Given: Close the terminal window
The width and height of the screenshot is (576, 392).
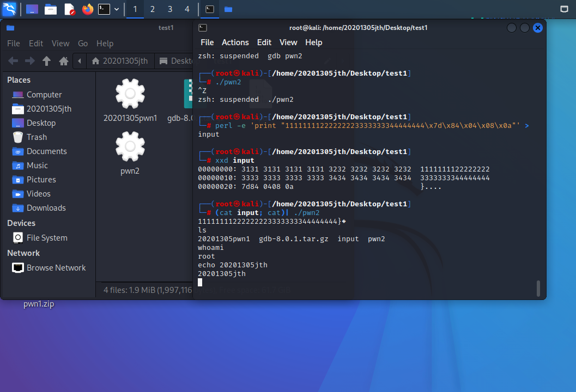Looking at the screenshot, I should coord(538,28).
